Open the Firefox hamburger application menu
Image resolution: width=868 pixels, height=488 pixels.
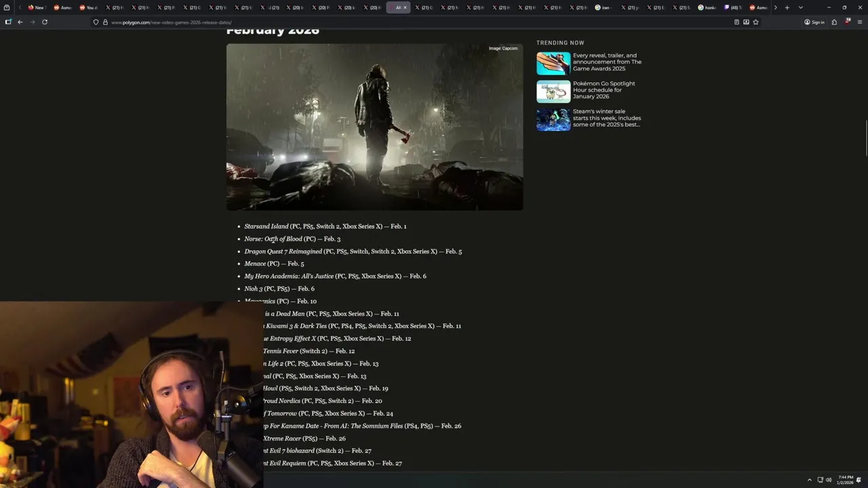(x=860, y=22)
